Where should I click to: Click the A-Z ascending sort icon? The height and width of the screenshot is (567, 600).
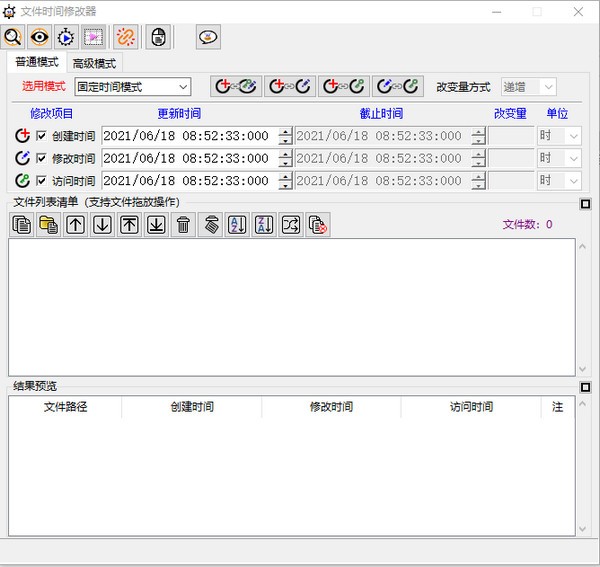pyautogui.click(x=237, y=225)
